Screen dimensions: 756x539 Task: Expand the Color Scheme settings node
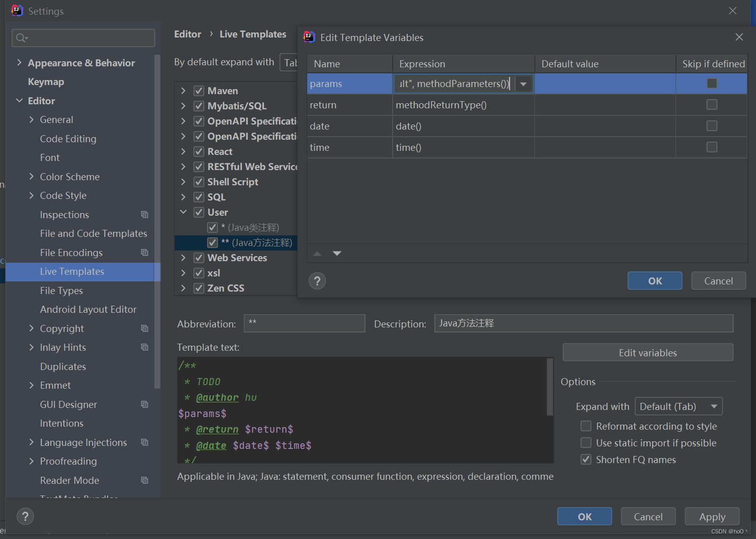[31, 177]
